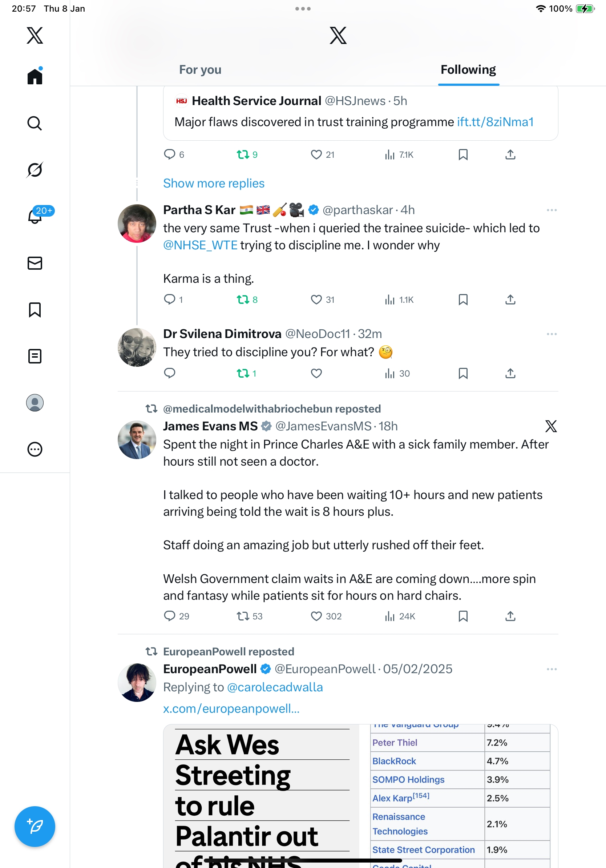This screenshot has height=868, width=606.
Task: Open more options on Partha S Kar's post
Action: [x=551, y=210]
